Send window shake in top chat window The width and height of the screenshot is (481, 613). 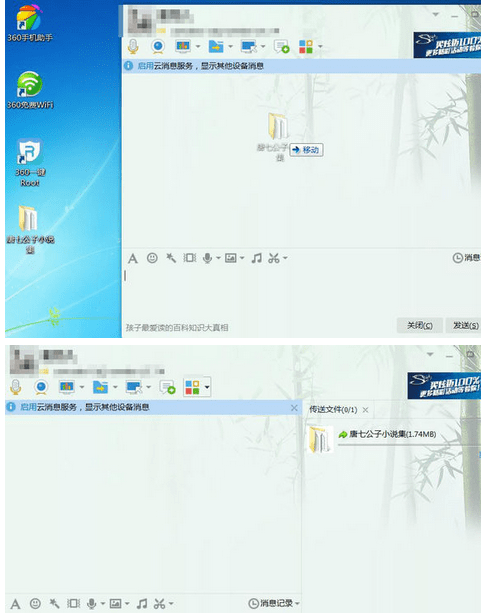(190, 258)
